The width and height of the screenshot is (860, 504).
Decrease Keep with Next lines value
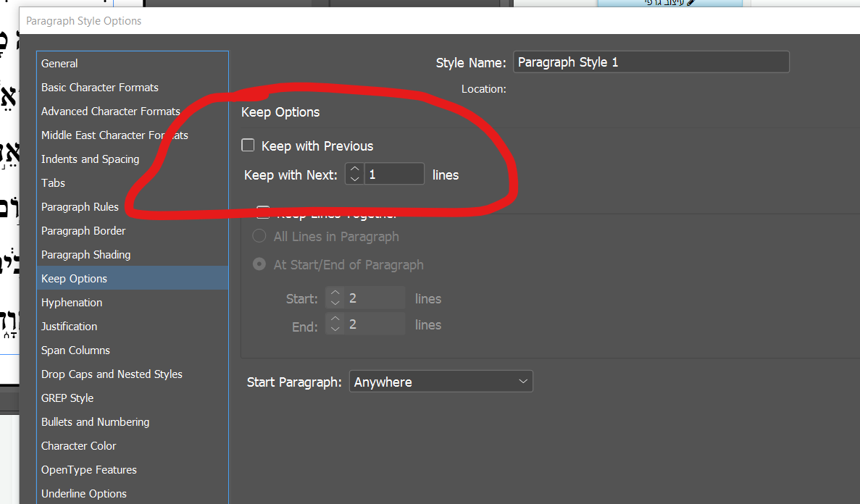point(355,179)
